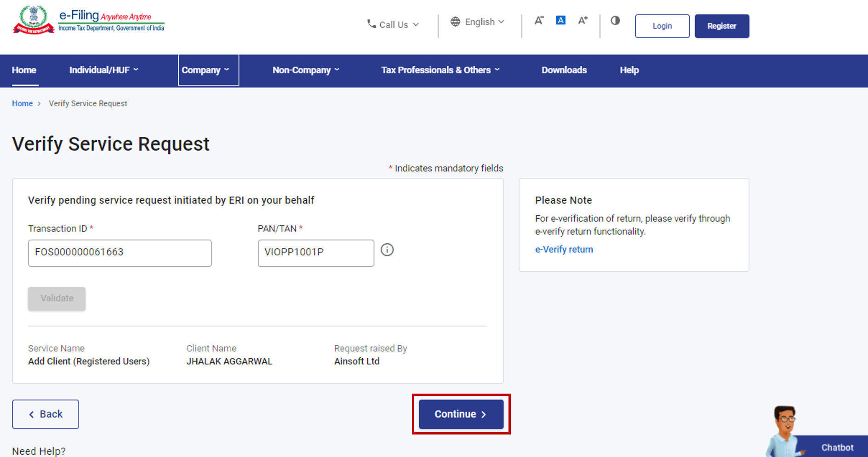
Task: Open the Company menu
Action: pyautogui.click(x=206, y=70)
